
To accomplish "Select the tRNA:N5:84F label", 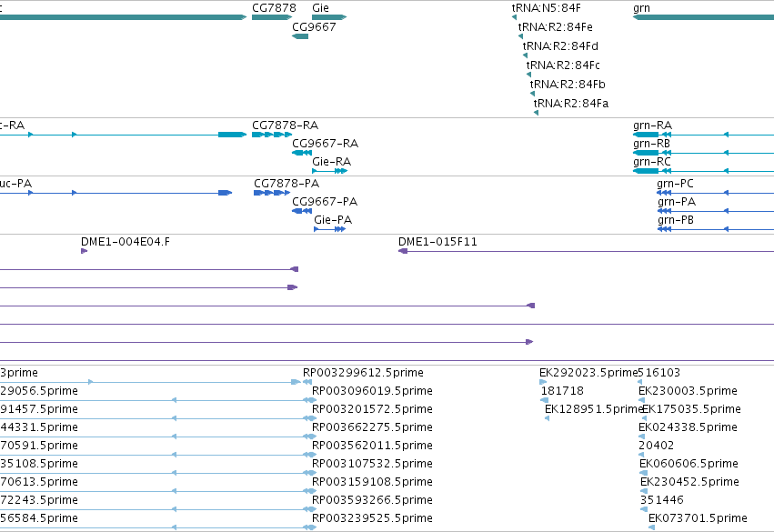I will pos(546,8).
